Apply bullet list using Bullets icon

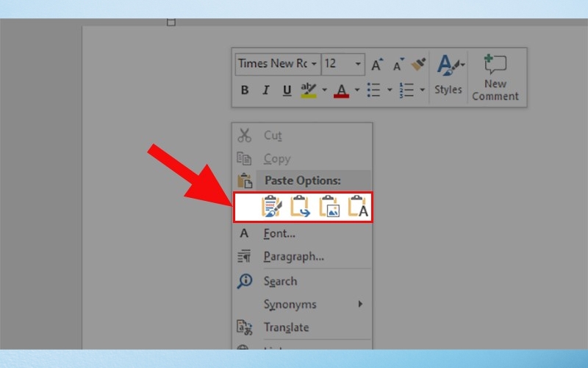374,90
